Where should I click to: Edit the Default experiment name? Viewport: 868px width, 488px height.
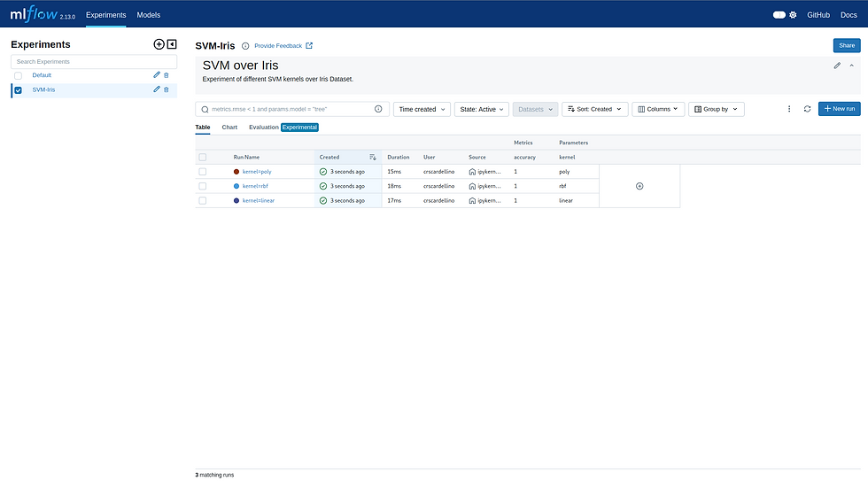(157, 74)
